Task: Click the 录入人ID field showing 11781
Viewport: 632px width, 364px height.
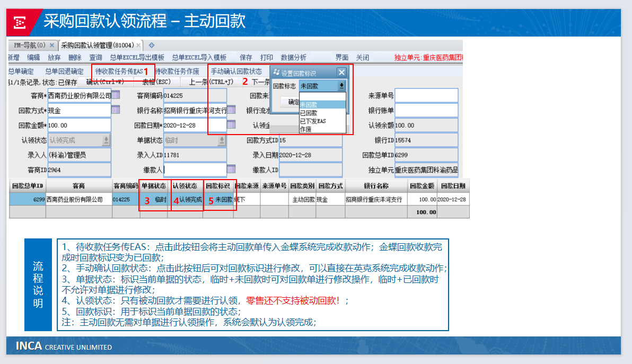Action: [x=195, y=155]
